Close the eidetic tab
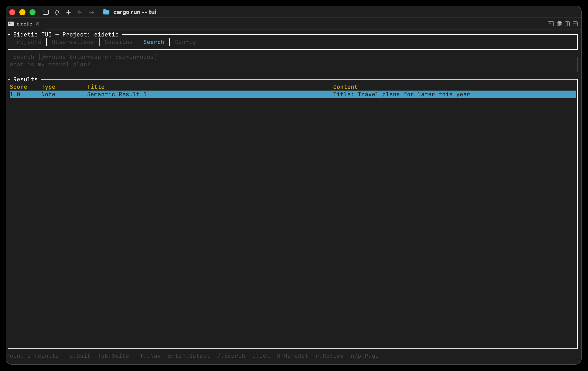Image resolution: width=588 pixels, height=371 pixels. coord(37,24)
